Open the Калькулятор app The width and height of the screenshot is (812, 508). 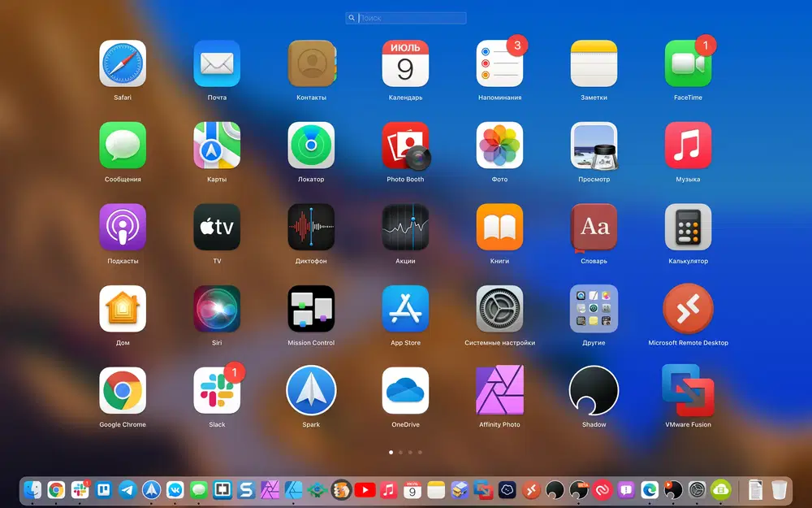tap(689, 228)
